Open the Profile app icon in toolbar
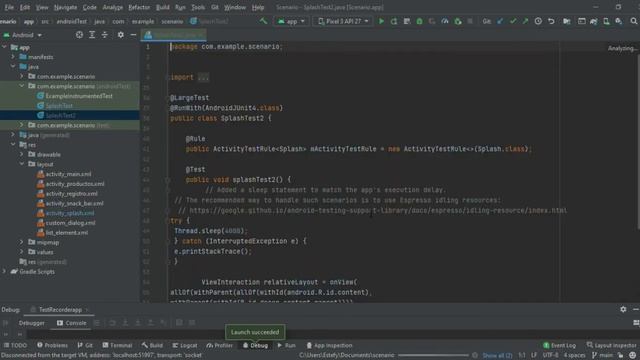This screenshot has width=640, height=360. click(x=445, y=21)
